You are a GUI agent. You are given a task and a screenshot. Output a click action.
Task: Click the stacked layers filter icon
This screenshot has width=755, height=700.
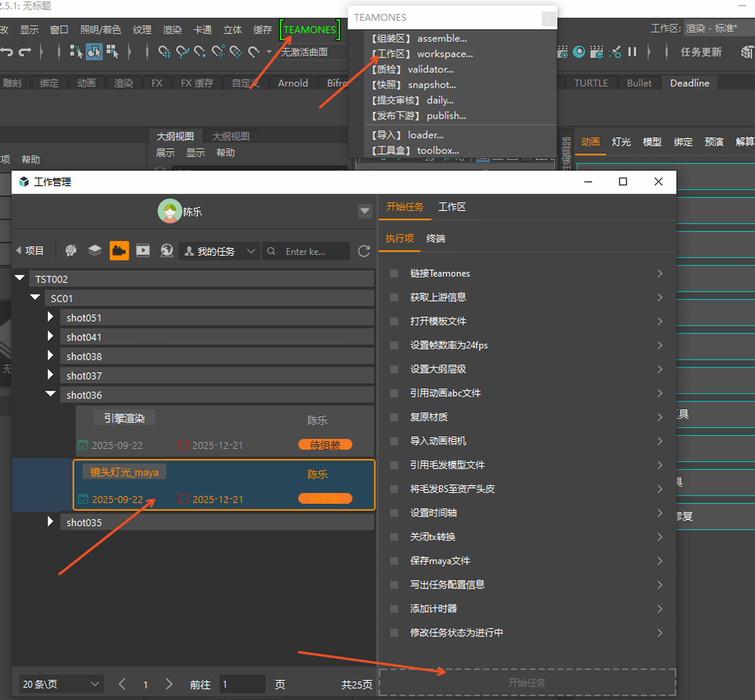click(x=95, y=250)
